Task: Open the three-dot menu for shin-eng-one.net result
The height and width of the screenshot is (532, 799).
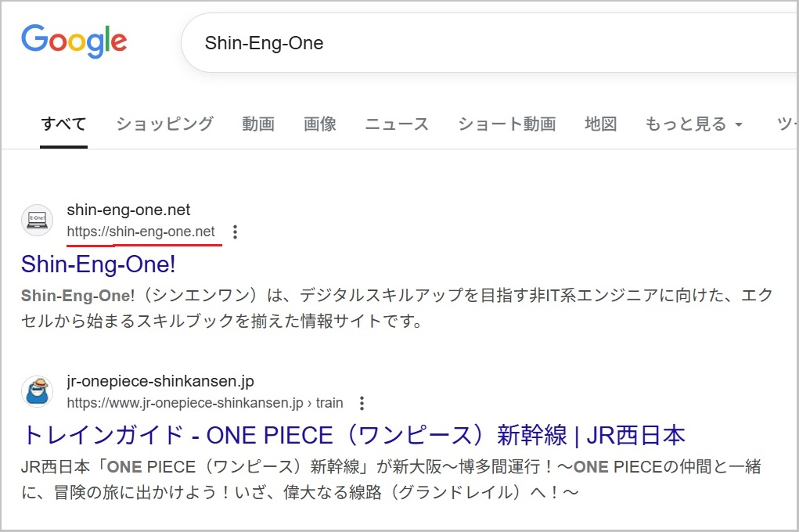Action: pyautogui.click(x=234, y=232)
